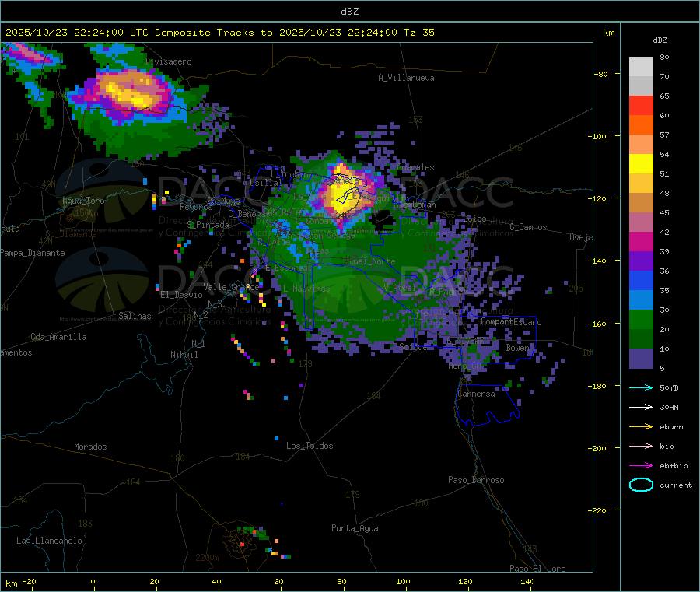
Task: Click the 'Agua_Toro' map label
Action: point(83,201)
